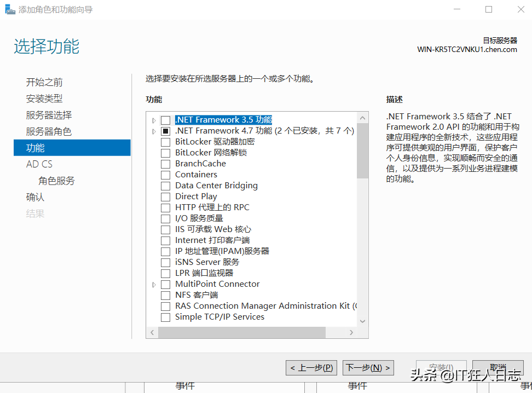
Task: Click the 上一步(P) button
Action: 311,367
